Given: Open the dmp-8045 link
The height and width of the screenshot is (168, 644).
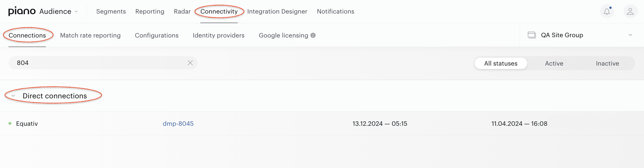Looking at the screenshot, I should tap(178, 124).
